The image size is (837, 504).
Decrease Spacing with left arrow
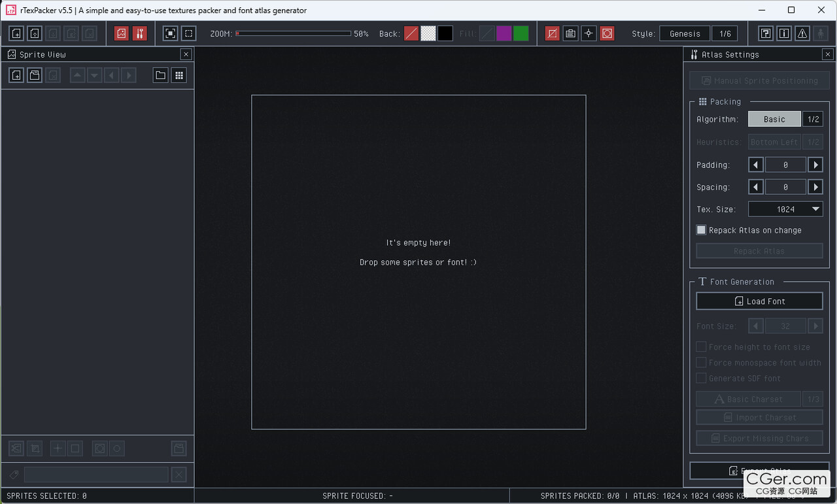tap(756, 187)
